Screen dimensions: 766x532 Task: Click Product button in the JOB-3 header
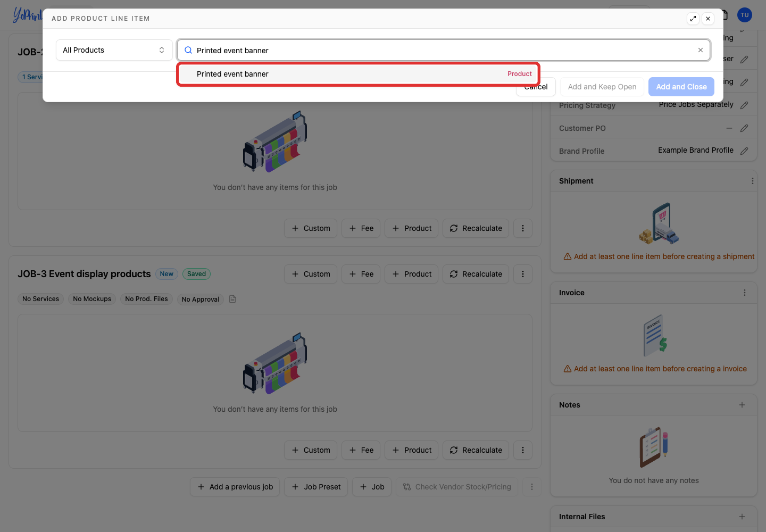coord(412,274)
